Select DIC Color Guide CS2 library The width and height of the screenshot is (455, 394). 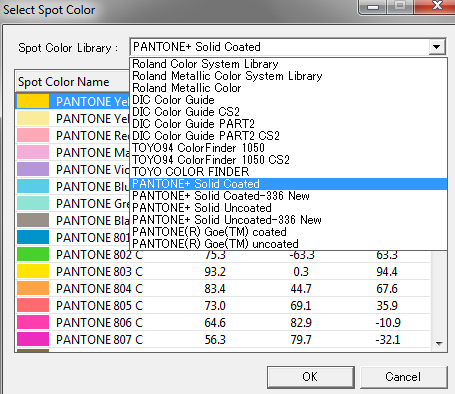point(288,112)
